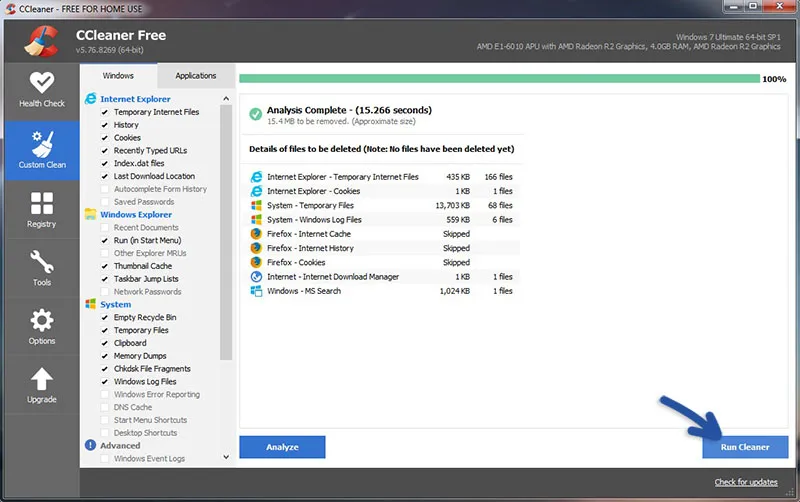Open the Health Check section
This screenshot has height=502, width=800.
click(42, 90)
